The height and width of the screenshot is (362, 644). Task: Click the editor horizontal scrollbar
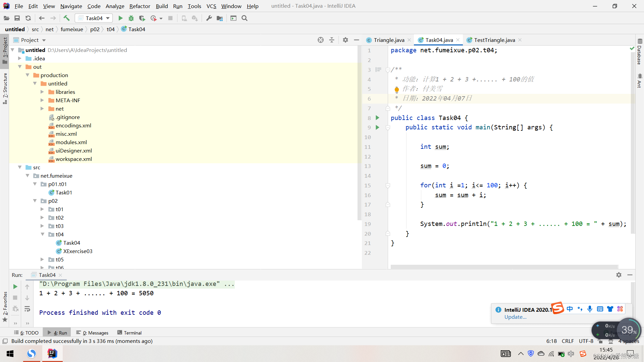[504, 267]
